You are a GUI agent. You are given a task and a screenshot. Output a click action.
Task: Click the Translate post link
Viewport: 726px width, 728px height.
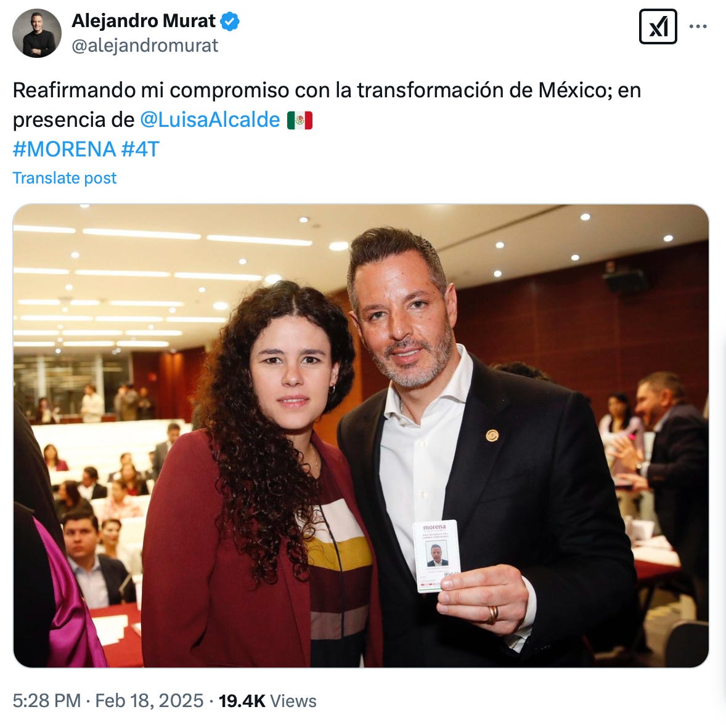point(65,178)
